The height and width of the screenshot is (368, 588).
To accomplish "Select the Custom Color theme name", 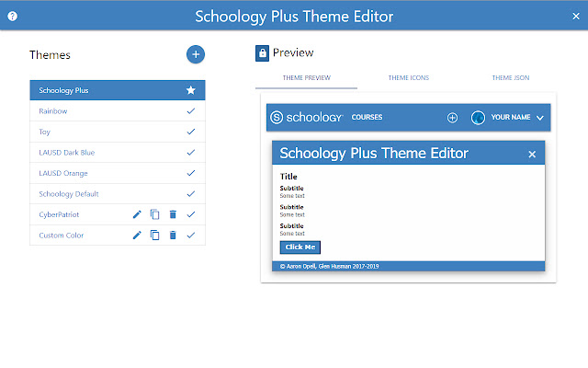I will [x=62, y=236].
